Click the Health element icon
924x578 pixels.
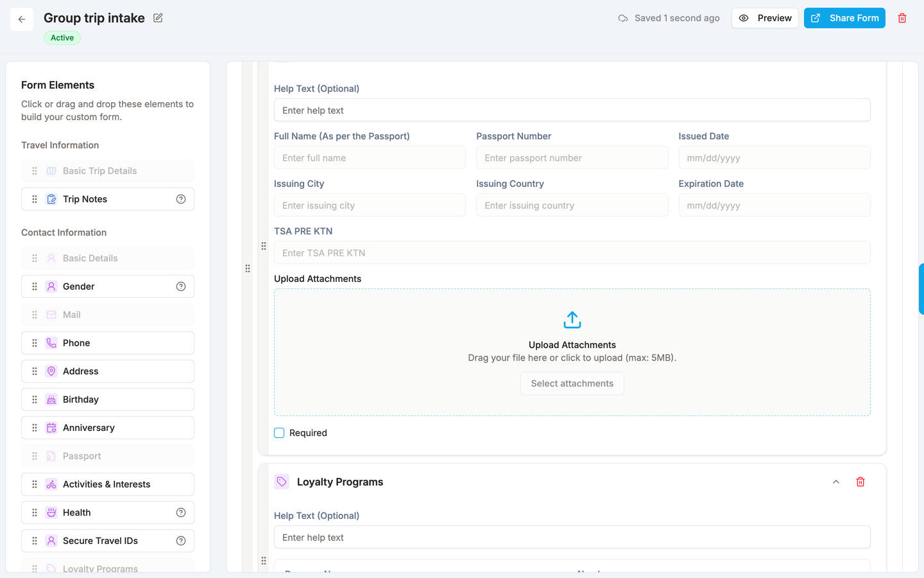[x=51, y=512]
